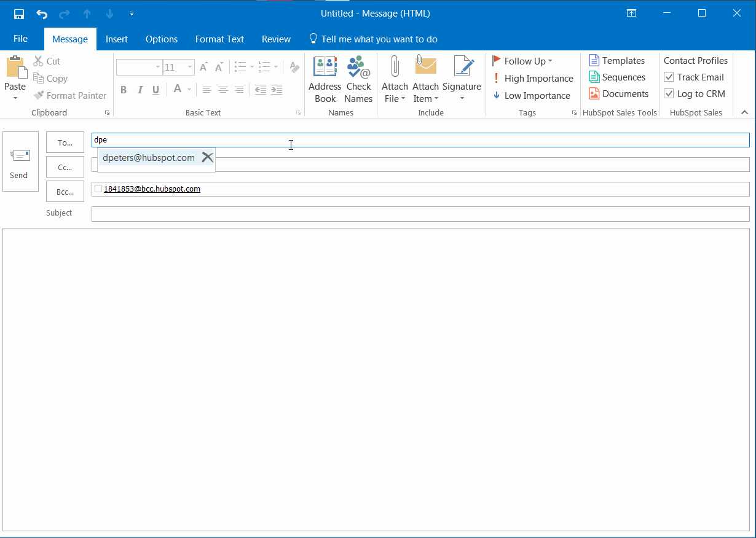The image size is (756, 538).
Task: Toggle Underline formatting
Action: point(156,90)
